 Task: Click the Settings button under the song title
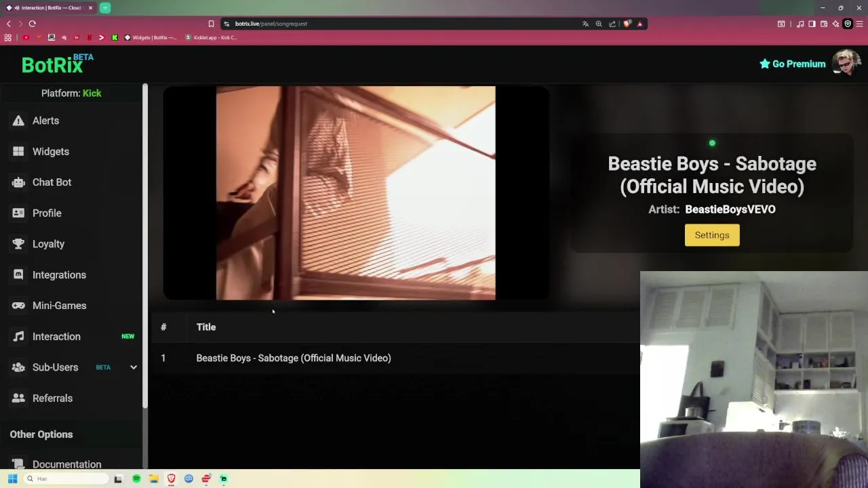point(712,235)
